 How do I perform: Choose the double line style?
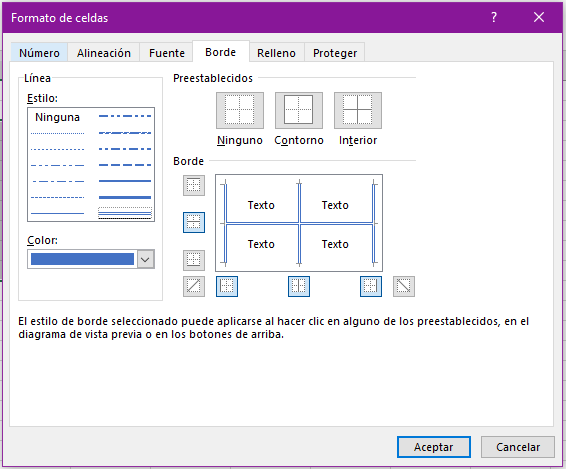tap(125, 213)
